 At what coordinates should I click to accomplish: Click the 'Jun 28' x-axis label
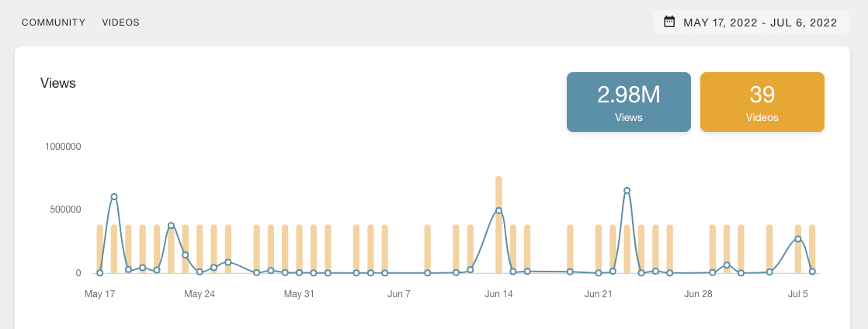click(x=698, y=294)
